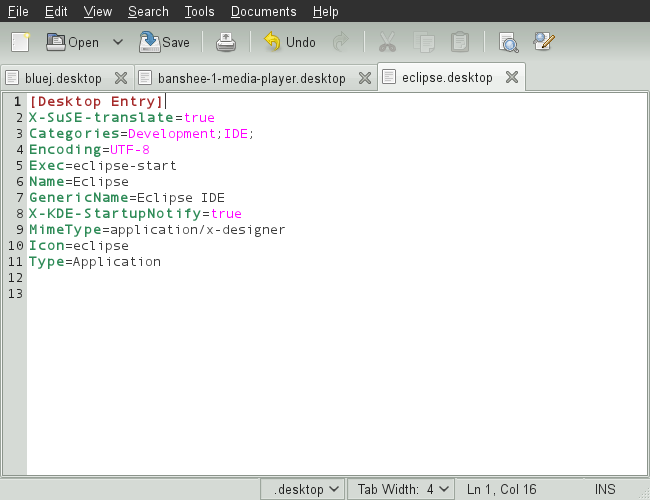
Task: Create a new document with the toolbar icon
Action: [20, 42]
